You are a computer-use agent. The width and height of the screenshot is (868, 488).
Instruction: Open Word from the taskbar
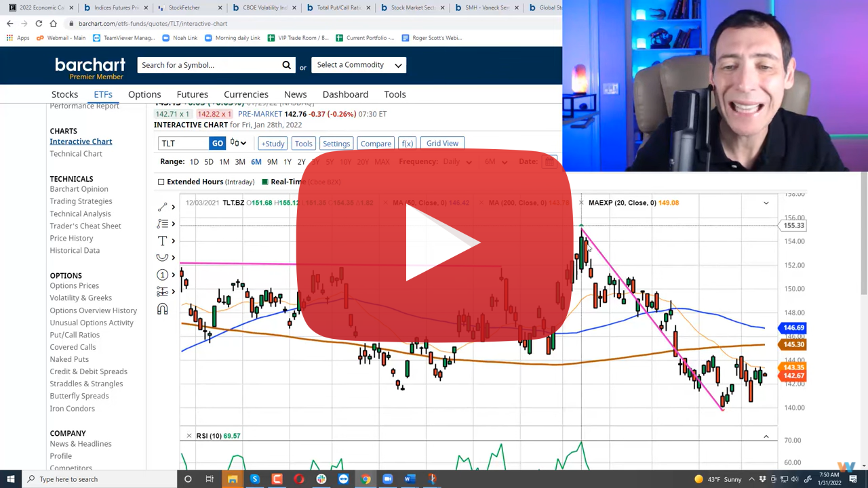[x=410, y=479]
